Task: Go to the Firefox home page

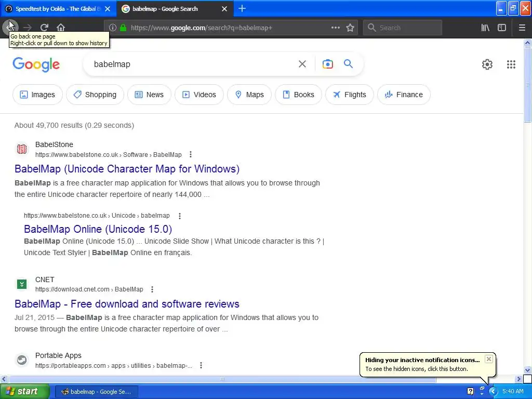Action: 61,28
